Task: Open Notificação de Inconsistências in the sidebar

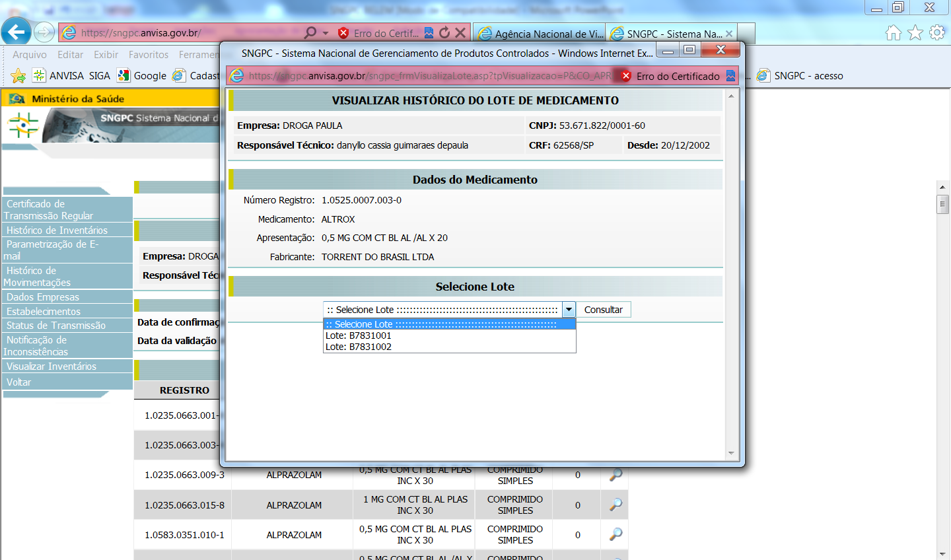Action: pyautogui.click(x=67, y=345)
